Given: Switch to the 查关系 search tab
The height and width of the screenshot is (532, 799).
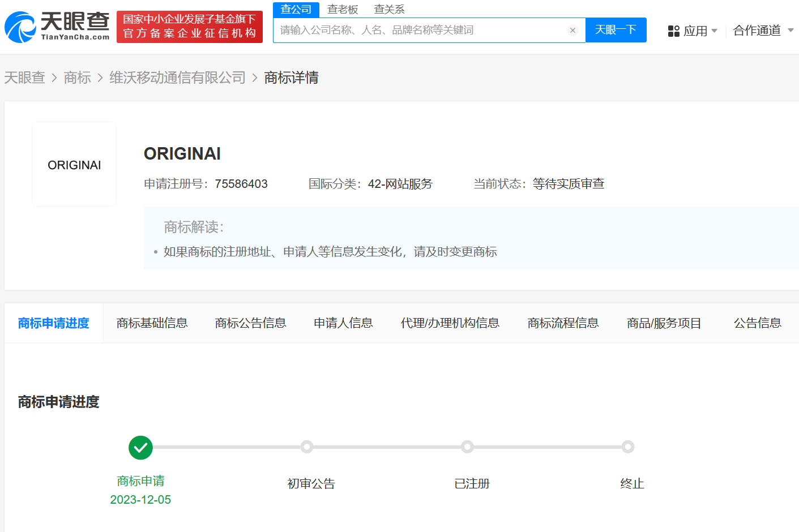Looking at the screenshot, I should (x=390, y=10).
